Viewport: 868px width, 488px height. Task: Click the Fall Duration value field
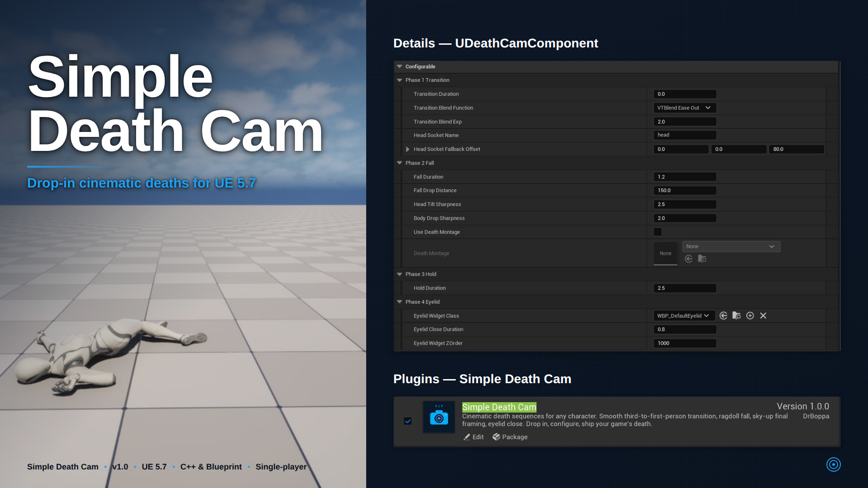(x=685, y=177)
